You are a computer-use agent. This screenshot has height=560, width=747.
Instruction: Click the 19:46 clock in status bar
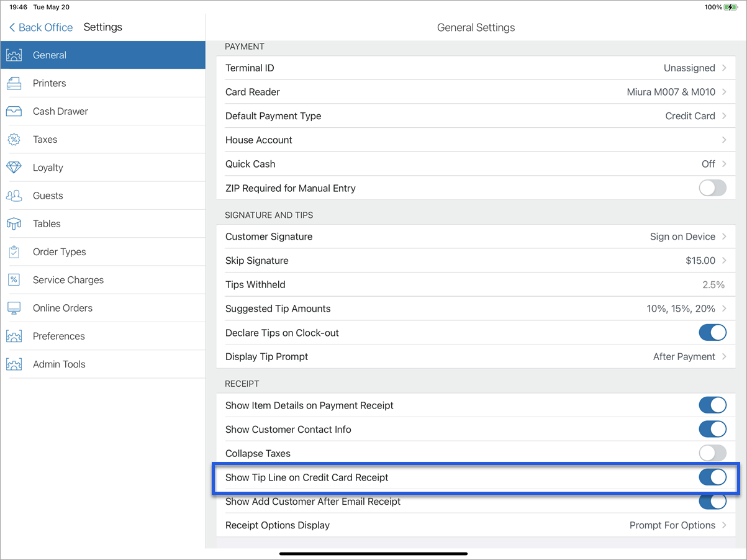[x=19, y=7]
